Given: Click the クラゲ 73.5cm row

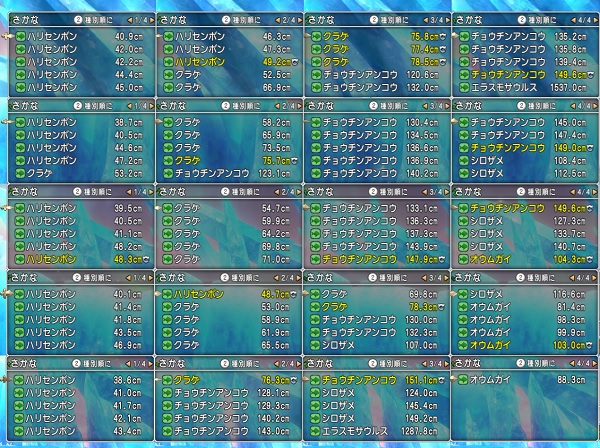Looking at the screenshot, I should click(x=228, y=148).
